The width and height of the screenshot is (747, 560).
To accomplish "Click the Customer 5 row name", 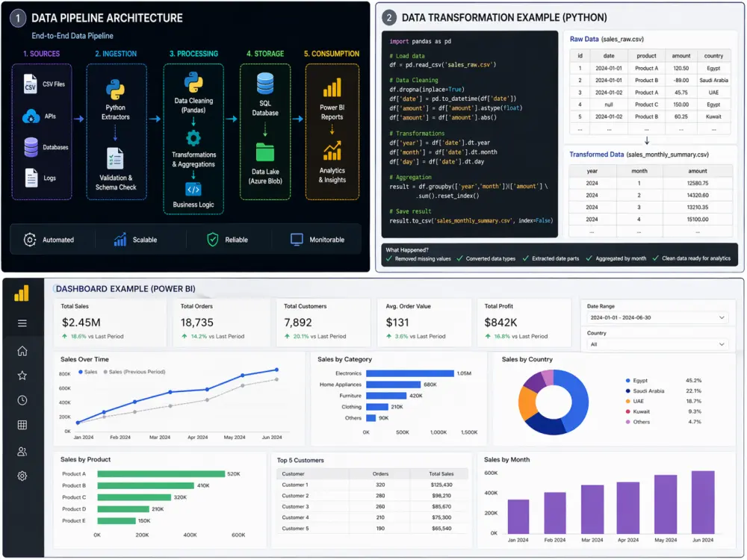I will tap(295, 529).
